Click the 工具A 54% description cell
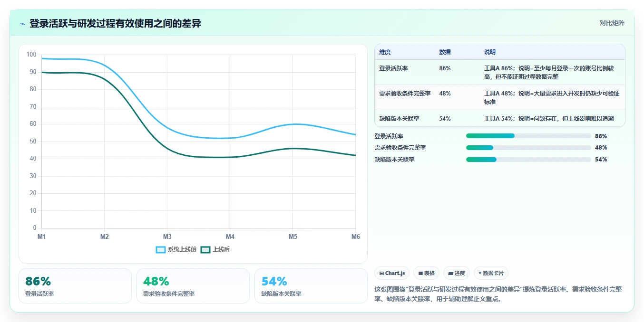The height and width of the screenshot is (322, 644). [548, 119]
